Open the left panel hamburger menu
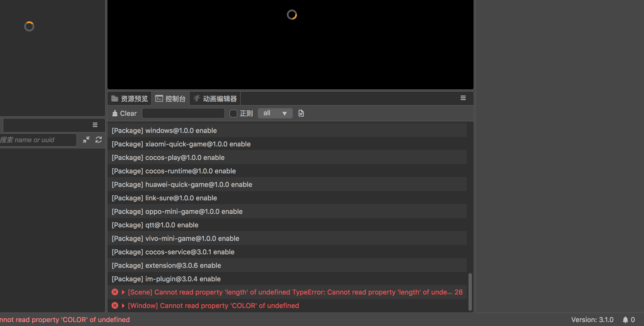 pos(95,125)
